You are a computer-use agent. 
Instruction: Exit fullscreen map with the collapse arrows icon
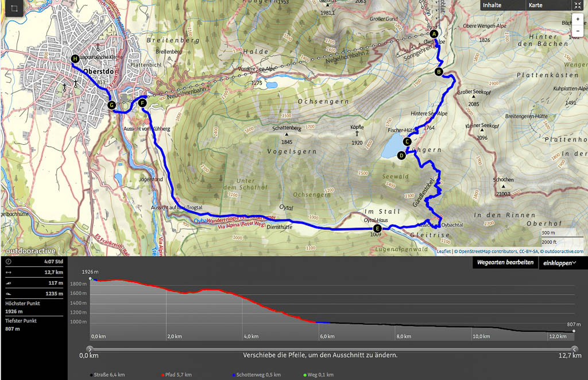pyautogui.click(x=577, y=5)
